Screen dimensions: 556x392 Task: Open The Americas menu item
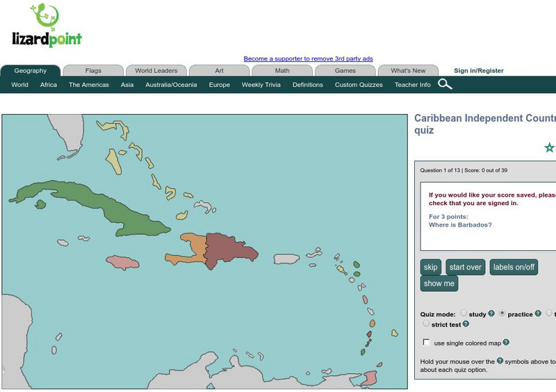click(x=89, y=85)
